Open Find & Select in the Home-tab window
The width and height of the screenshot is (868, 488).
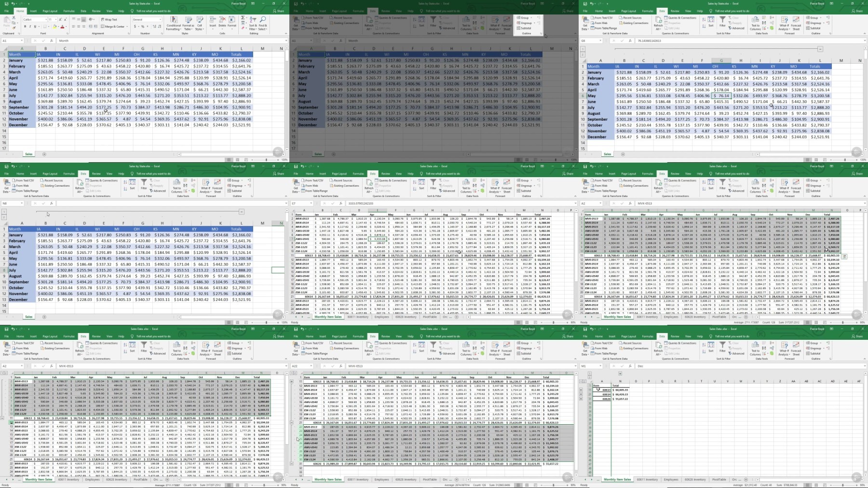[263, 23]
